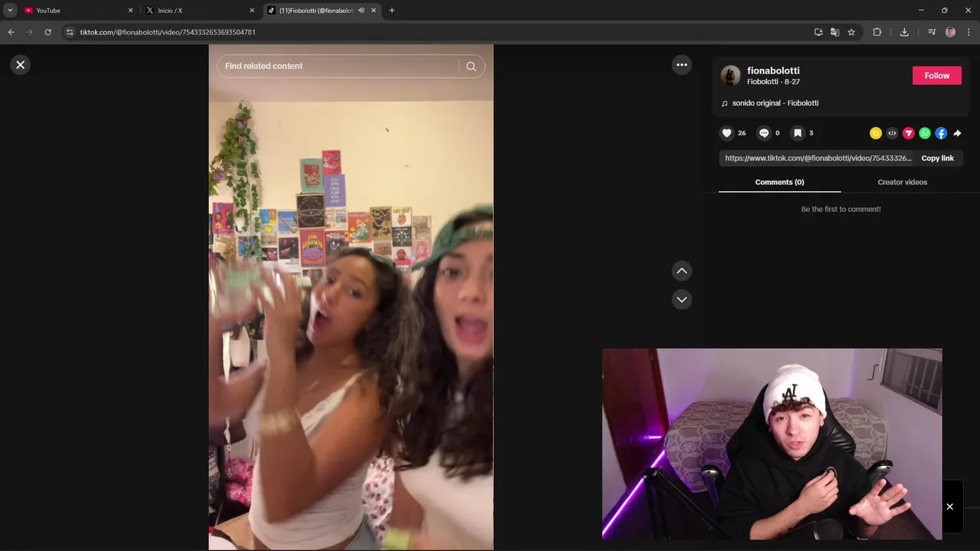Switch to the Creator videos tab
The image size is (980, 551).
tap(902, 182)
